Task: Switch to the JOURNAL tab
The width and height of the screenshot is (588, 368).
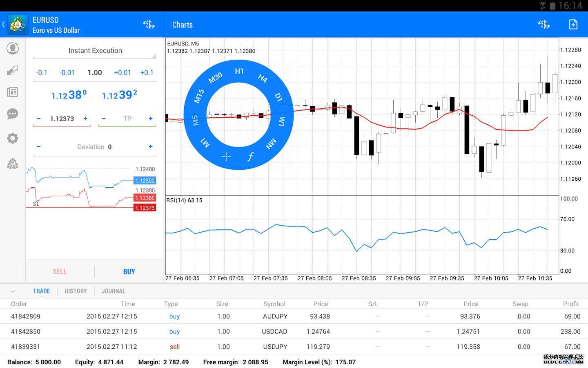Action: pos(114,291)
